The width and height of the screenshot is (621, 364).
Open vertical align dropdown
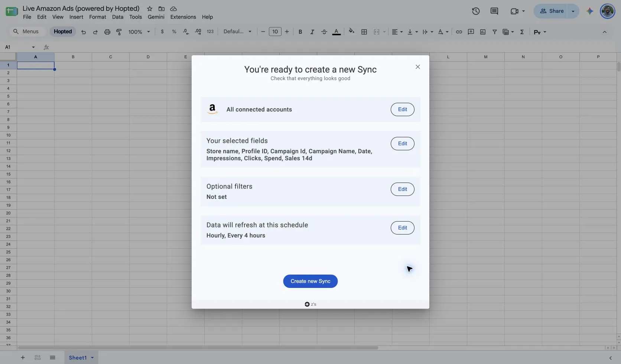point(412,32)
